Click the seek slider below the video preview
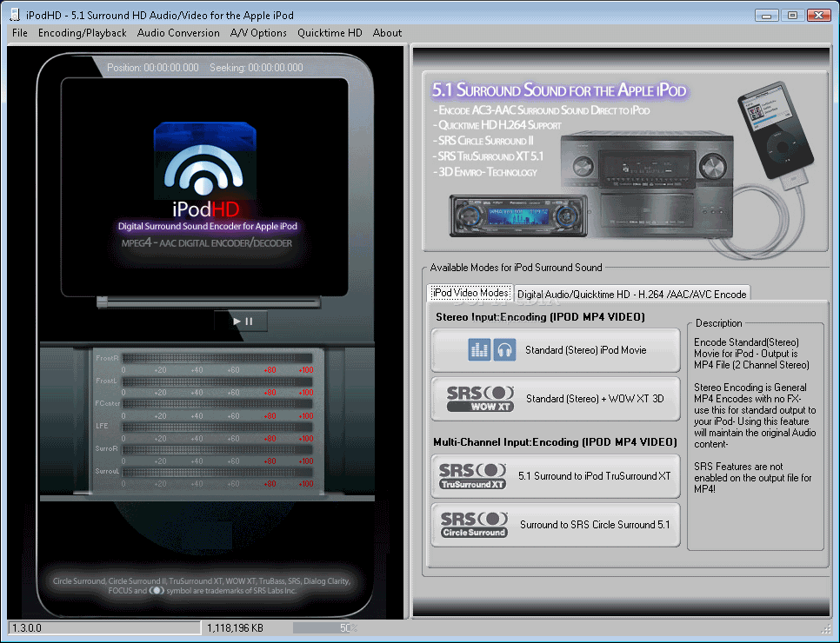This screenshot has height=643, width=840. (208, 302)
